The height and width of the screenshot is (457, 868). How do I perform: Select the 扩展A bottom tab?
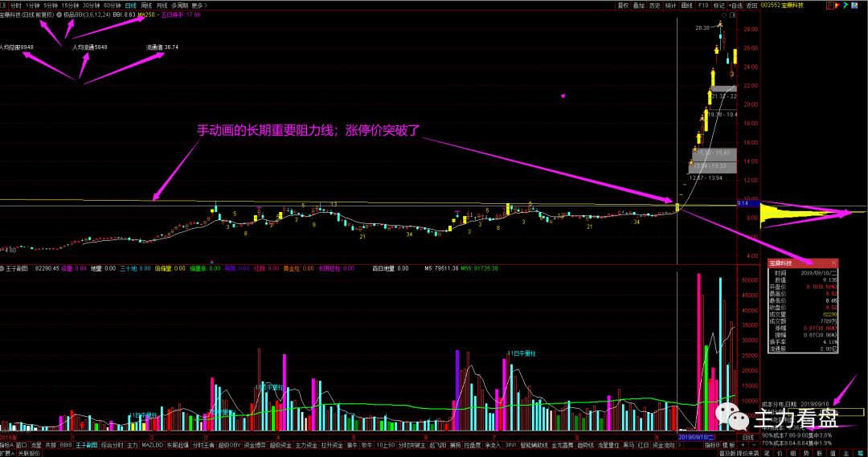(x=8, y=453)
